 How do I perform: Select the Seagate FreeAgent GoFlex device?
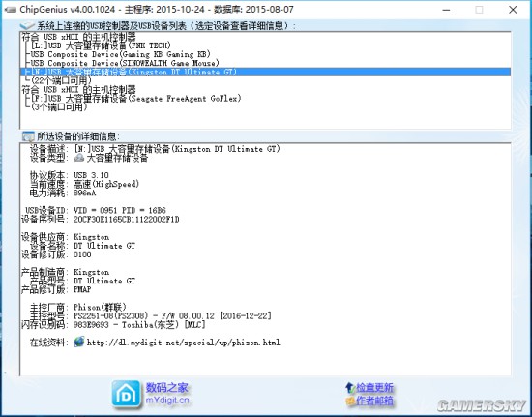(135, 99)
